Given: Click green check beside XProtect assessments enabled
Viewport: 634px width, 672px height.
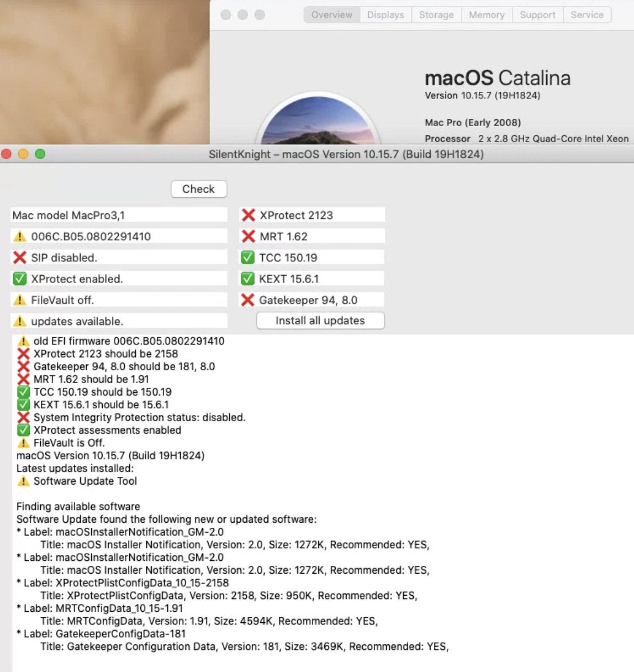Looking at the screenshot, I should (23, 430).
